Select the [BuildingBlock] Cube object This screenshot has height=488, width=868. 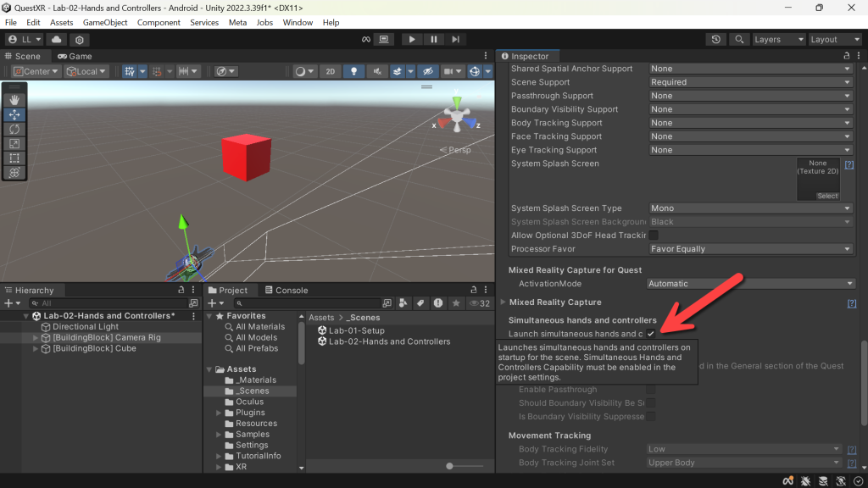(x=94, y=348)
